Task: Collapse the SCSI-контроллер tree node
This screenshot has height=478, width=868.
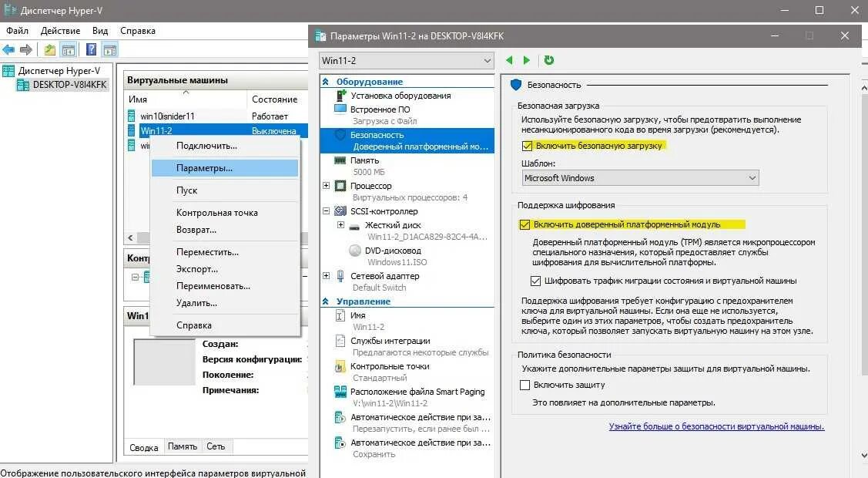Action: click(x=326, y=211)
